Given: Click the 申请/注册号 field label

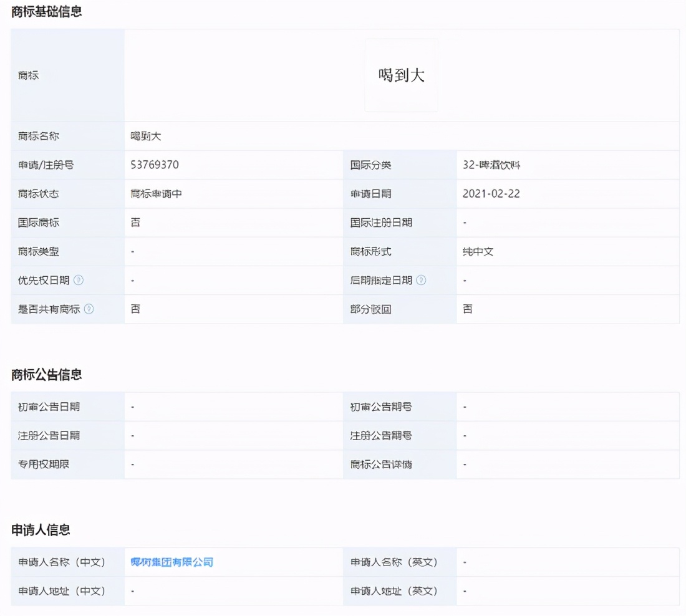Looking at the screenshot, I should tap(46, 165).
